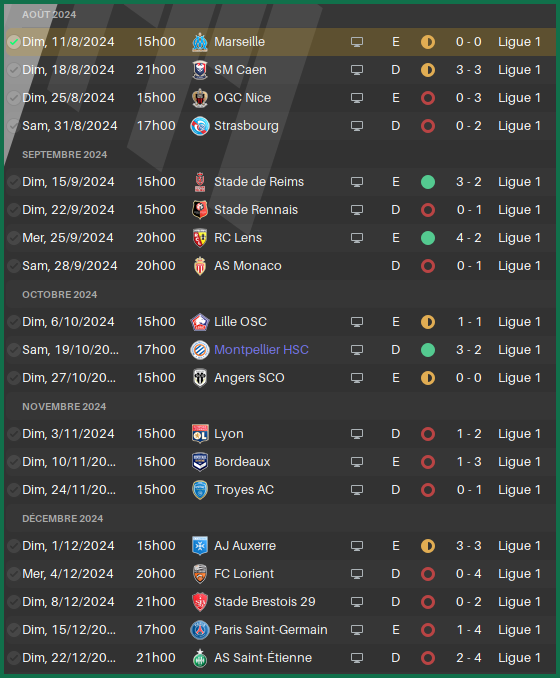The width and height of the screenshot is (560, 678).
Task: Click the 3 - 2 score against Stade de Reims
Action: [x=469, y=182]
